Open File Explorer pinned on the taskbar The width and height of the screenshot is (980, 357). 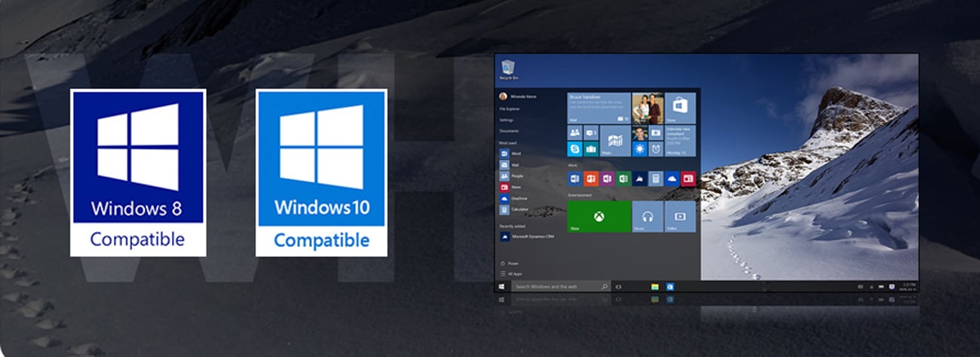[655, 286]
